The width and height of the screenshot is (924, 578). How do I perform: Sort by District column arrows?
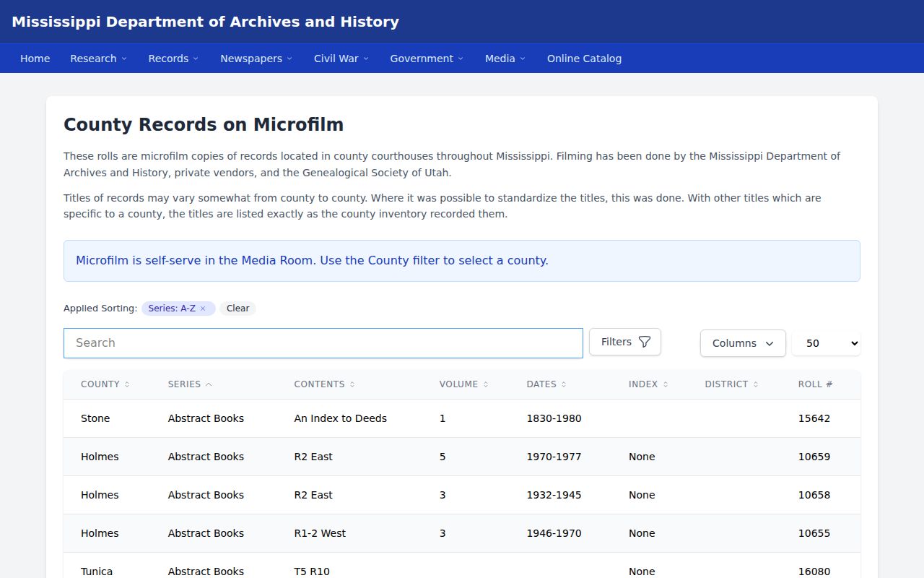point(756,384)
